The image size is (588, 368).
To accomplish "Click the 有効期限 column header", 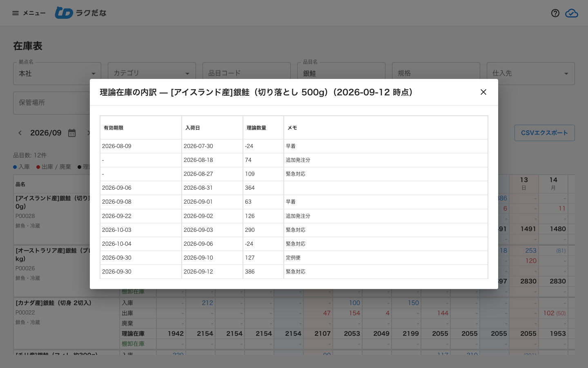I will point(141,128).
